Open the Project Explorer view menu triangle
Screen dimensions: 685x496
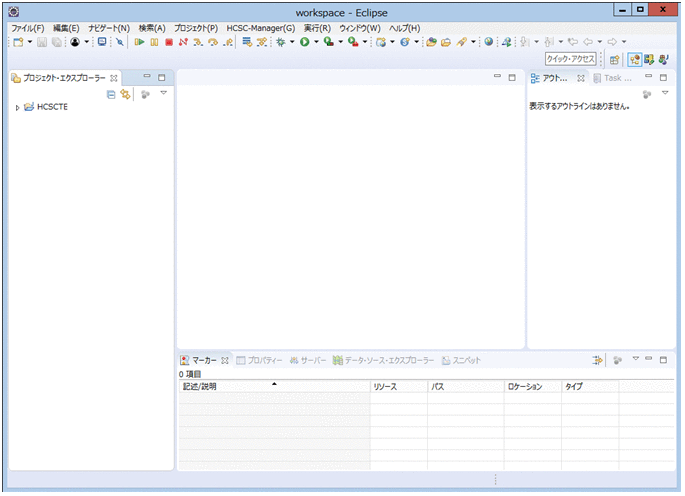163,93
